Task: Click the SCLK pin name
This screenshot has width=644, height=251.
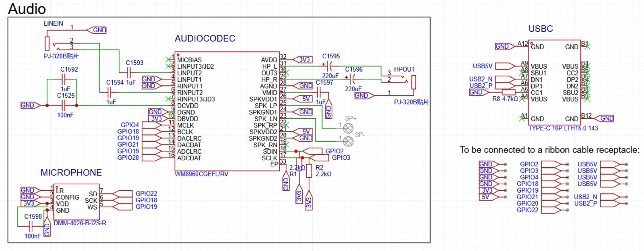Action: [x=269, y=158]
